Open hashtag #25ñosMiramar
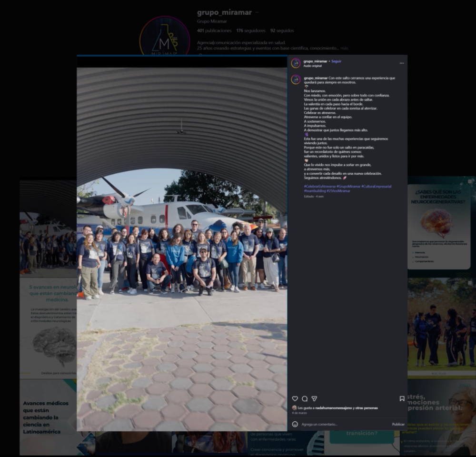Screen dimensions: 476x457 point(338,191)
